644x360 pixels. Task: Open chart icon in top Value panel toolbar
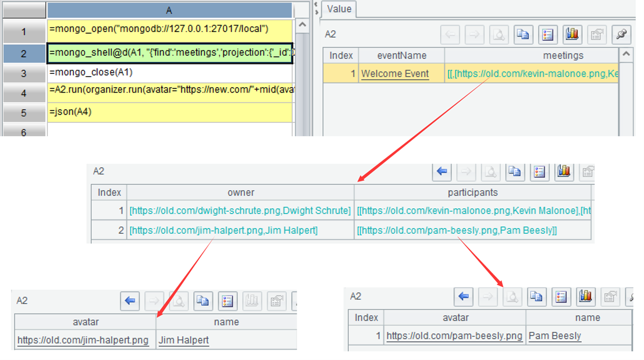coord(572,34)
